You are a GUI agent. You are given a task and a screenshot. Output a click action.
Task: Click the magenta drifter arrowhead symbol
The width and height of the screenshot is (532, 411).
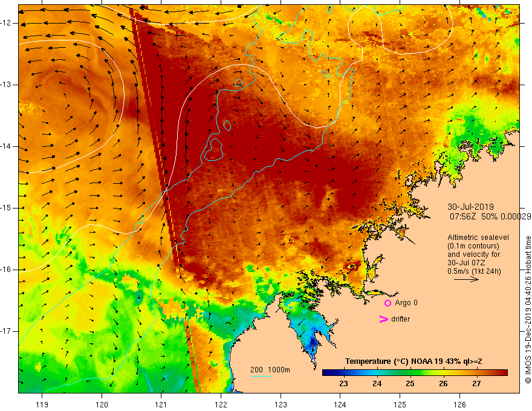tap(383, 319)
